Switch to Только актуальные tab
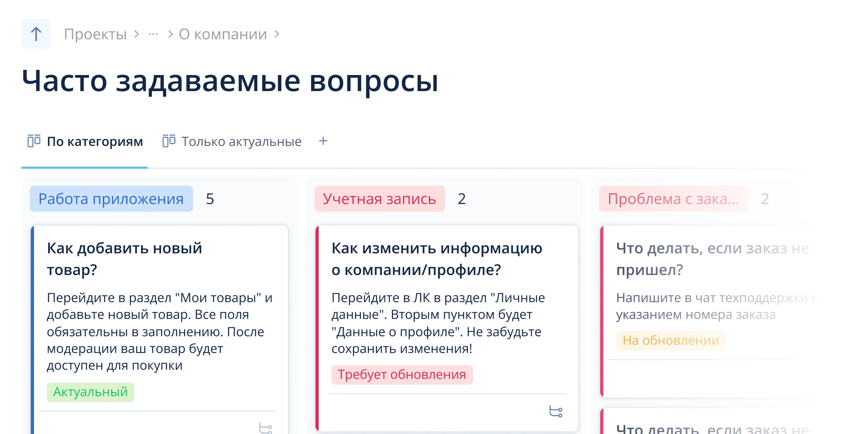Viewport: 868px width, 434px height. click(232, 142)
